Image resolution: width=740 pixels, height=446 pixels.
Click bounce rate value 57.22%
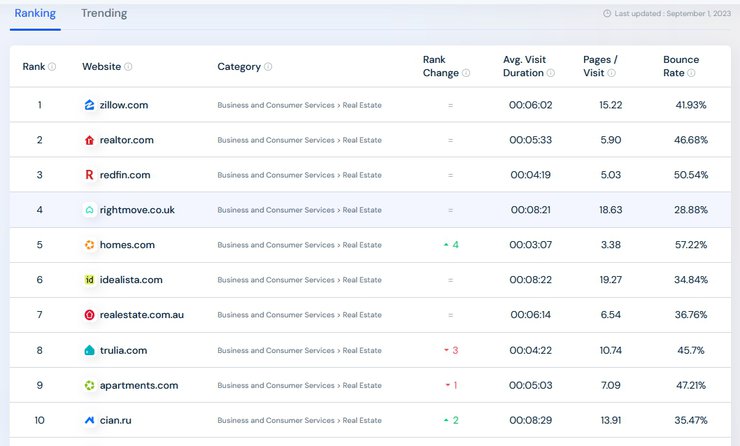[691, 244]
